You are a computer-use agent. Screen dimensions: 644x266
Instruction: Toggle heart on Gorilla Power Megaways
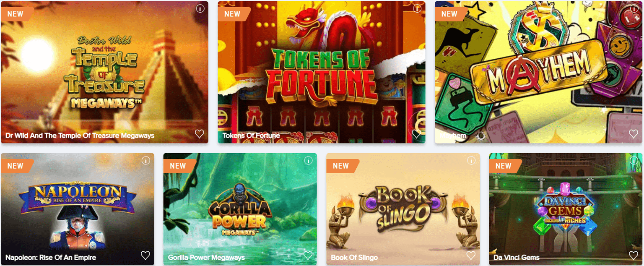click(308, 255)
